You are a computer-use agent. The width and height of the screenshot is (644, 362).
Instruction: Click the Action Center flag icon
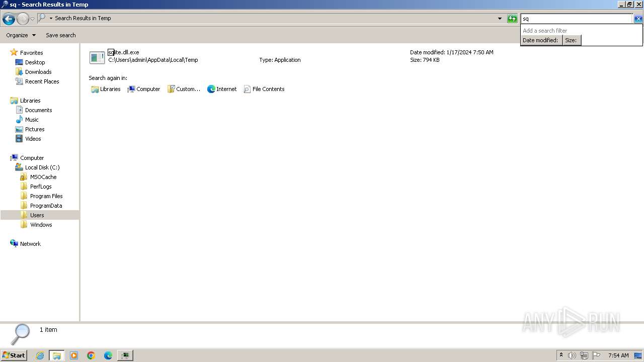[596, 355]
